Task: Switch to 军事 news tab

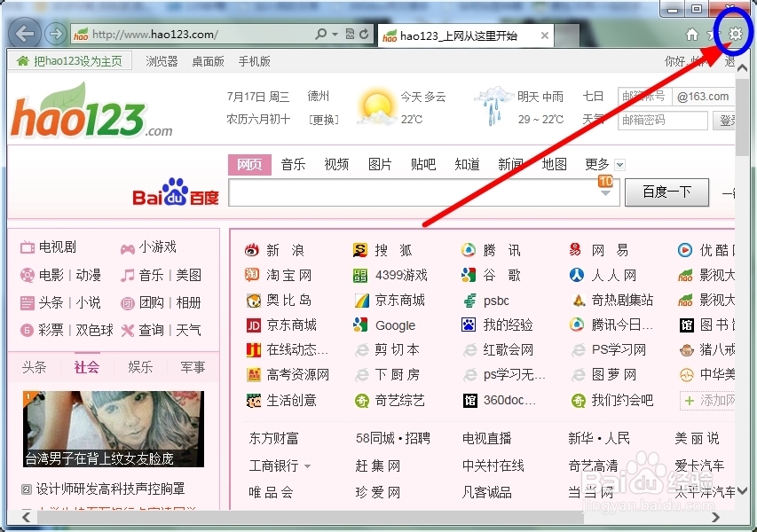Action: click(x=193, y=368)
